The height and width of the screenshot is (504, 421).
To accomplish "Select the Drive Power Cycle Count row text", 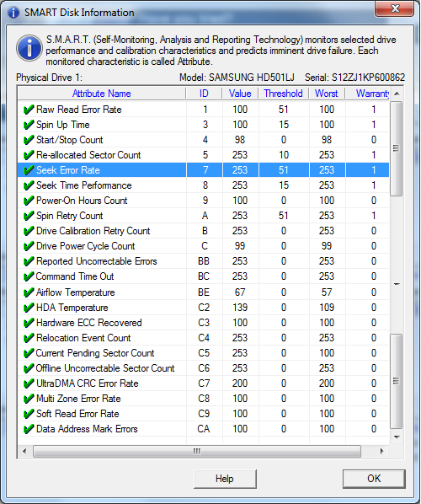I will point(86,246).
